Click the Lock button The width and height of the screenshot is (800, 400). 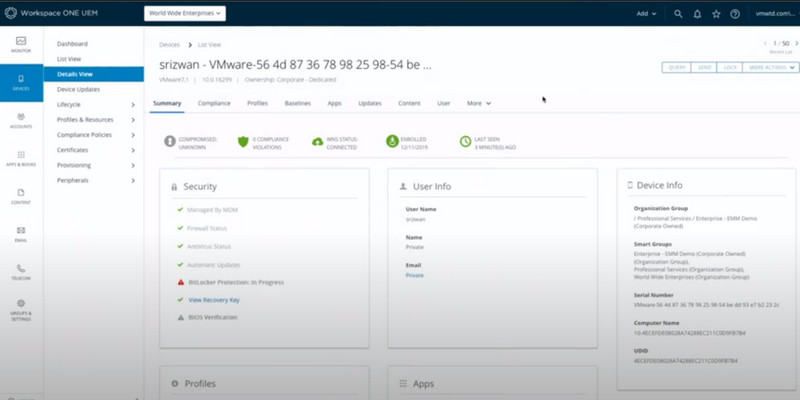pos(730,67)
